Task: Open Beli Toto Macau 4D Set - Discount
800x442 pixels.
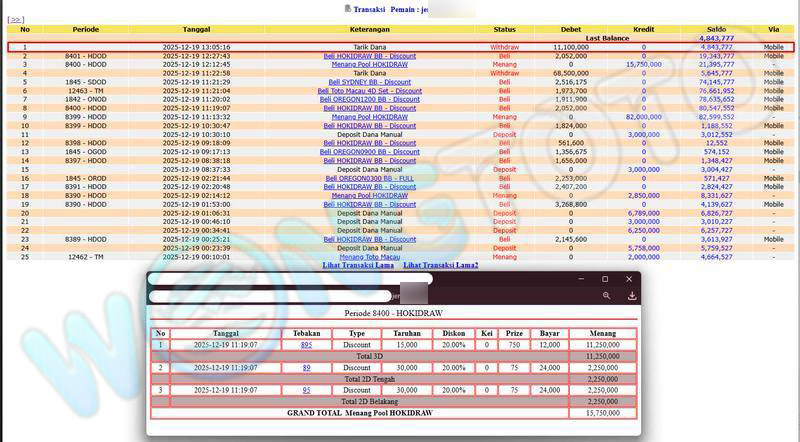Action: (x=369, y=91)
